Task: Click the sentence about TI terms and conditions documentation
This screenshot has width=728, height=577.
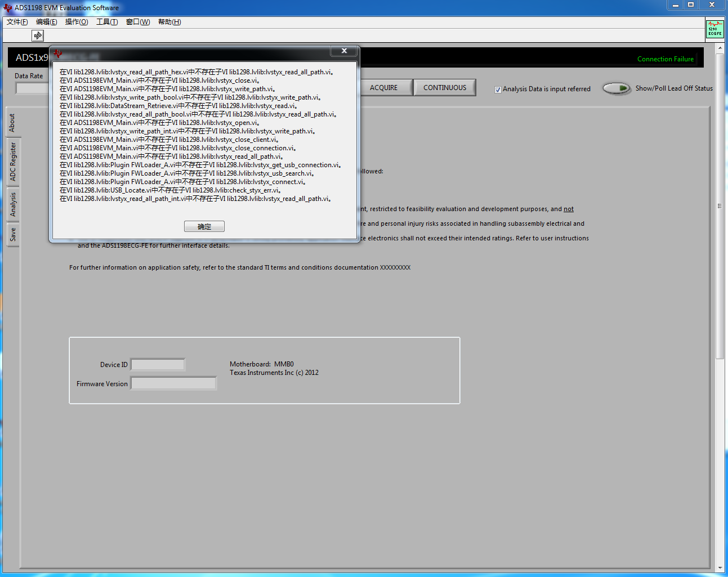Action: tap(240, 267)
